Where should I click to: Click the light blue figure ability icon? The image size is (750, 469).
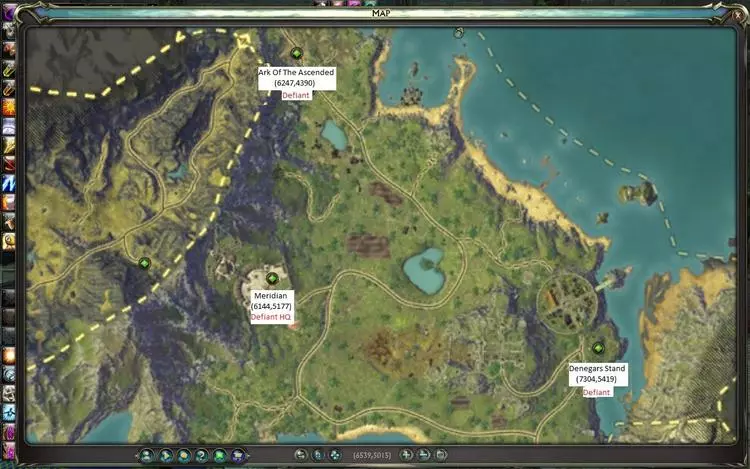9,412
